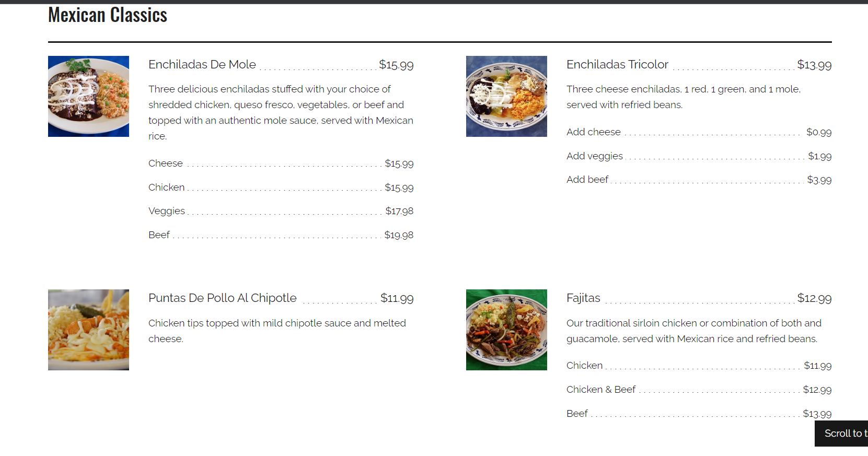Click the $13.99 Beef fajitas option
This screenshot has width=868, height=456.
577,414
